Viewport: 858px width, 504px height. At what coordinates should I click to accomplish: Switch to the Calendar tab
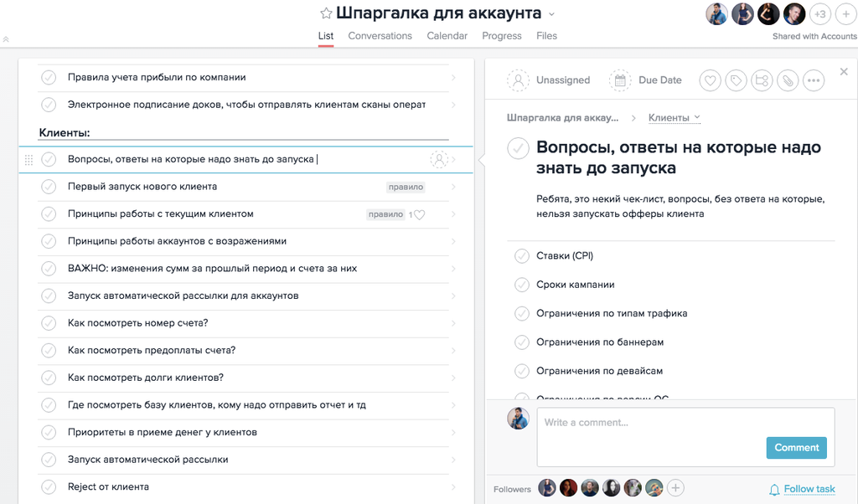447,36
